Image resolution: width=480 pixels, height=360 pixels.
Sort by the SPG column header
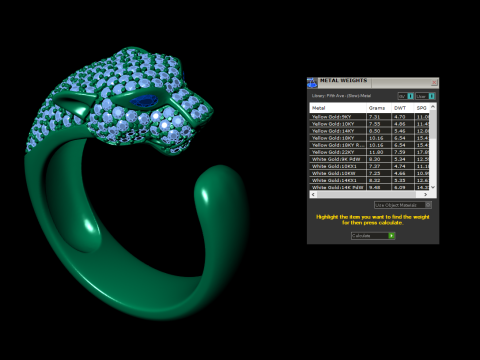[422, 108]
